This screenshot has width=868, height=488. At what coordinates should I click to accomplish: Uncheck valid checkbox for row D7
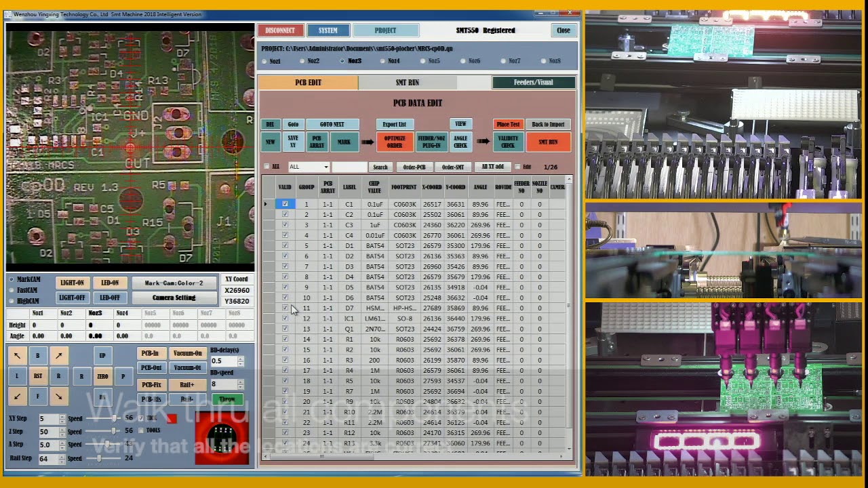coord(285,308)
